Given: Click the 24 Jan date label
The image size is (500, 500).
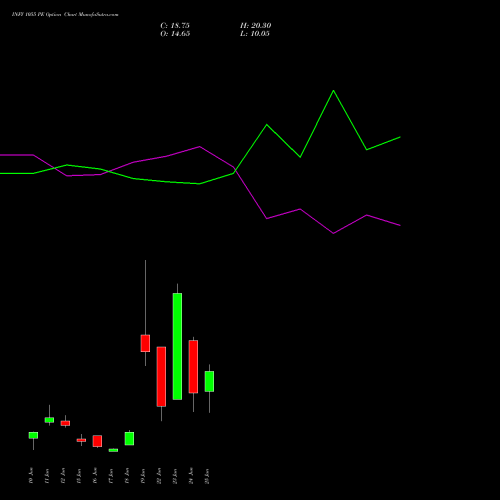Looking at the screenshot, I should coord(191,476).
